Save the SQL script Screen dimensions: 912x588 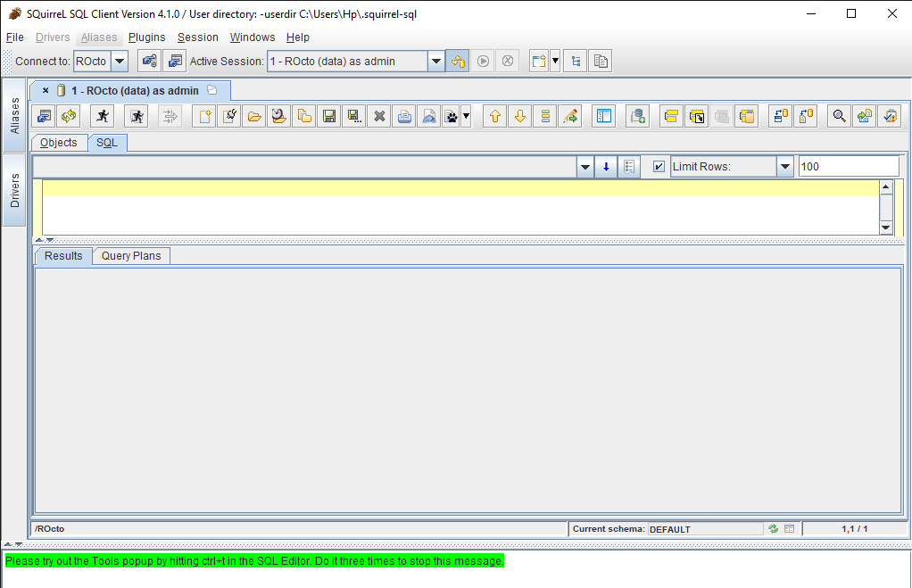tap(328, 115)
